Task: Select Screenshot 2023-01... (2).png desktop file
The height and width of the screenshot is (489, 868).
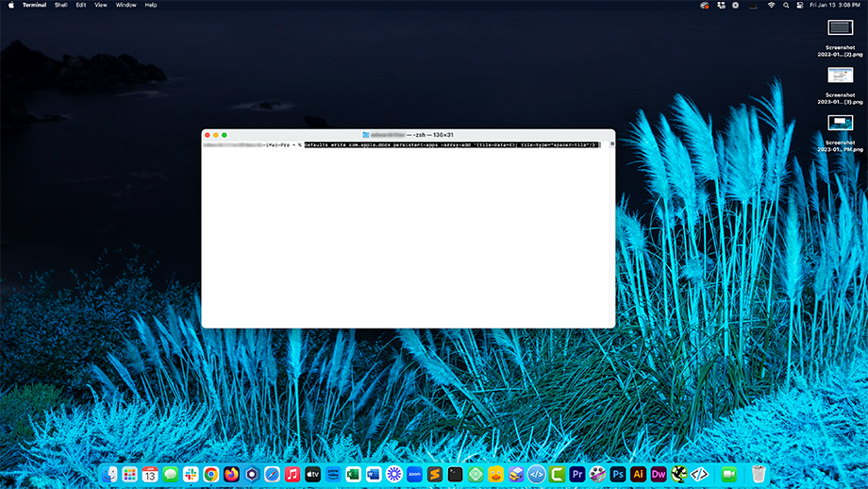Action: pyautogui.click(x=840, y=38)
